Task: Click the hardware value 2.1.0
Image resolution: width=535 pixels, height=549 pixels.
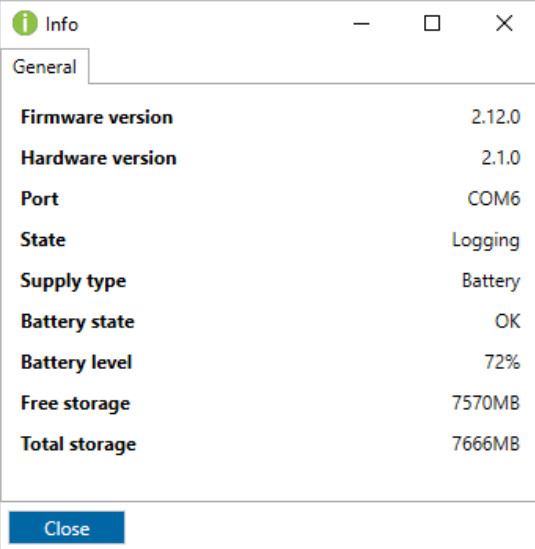Action: pos(501,158)
